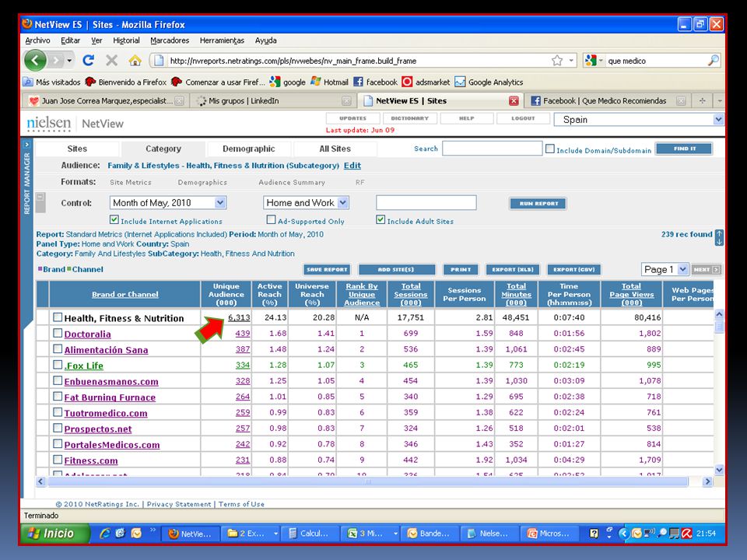The height and width of the screenshot is (560, 747).
Task: Open the Google Analytics bookmark
Action: coord(489,82)
